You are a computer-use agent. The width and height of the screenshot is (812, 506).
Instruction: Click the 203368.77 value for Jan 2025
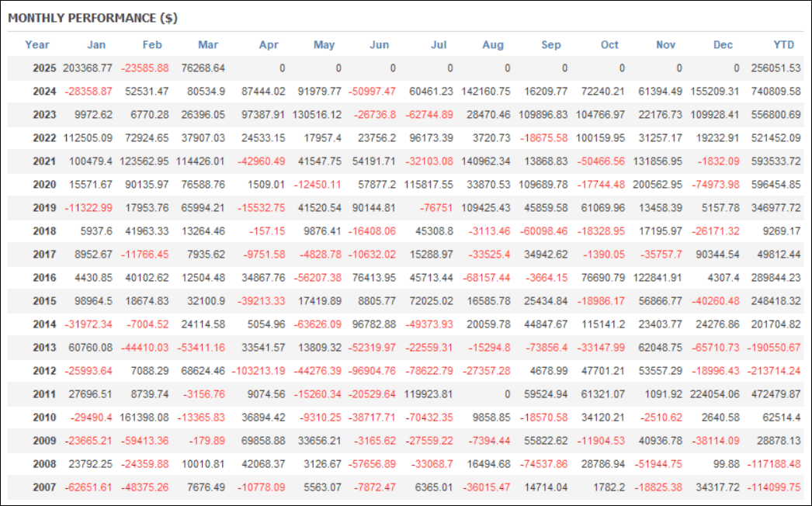[88, 68]
